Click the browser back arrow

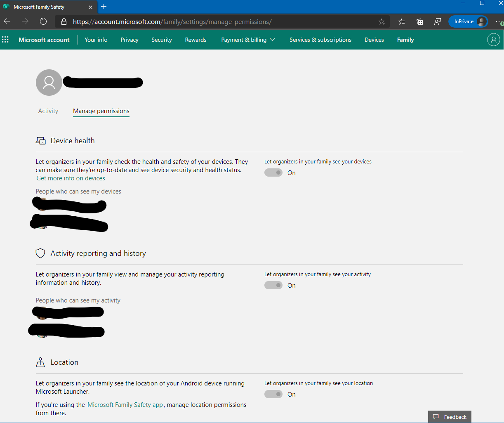[7, 21]
